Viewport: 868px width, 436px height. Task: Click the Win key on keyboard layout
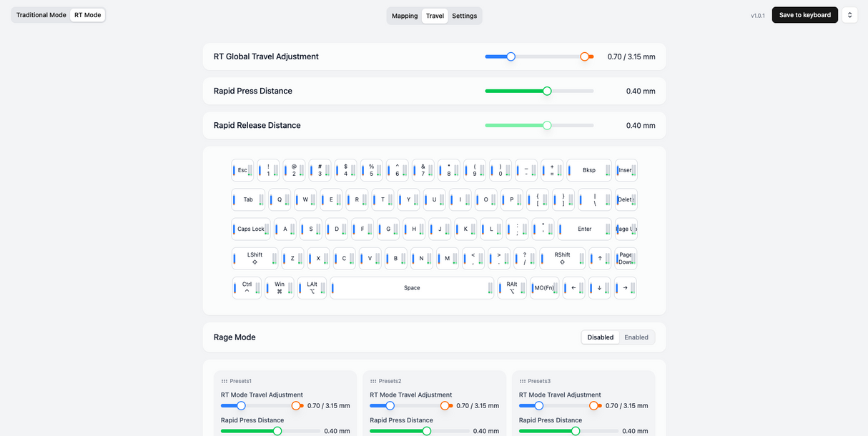pyautogui.click(x=280, y=288)
